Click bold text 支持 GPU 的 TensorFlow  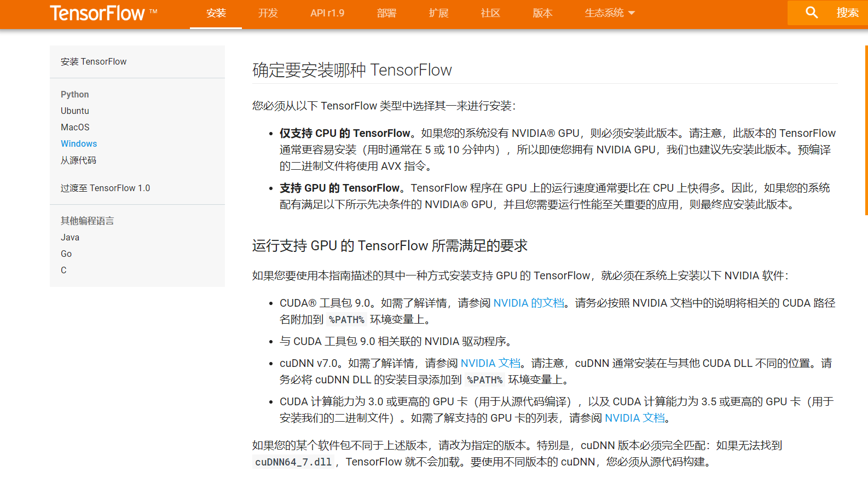(339, 188)
